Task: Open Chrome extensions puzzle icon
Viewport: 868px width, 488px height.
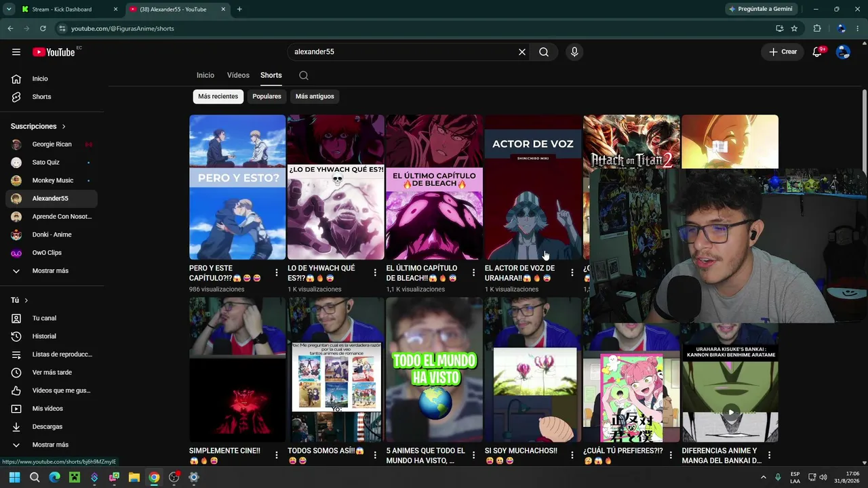Action: 817,28
